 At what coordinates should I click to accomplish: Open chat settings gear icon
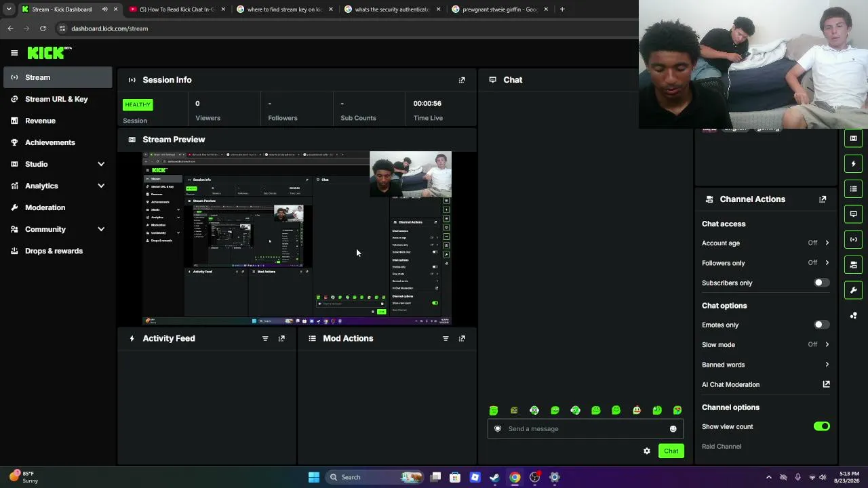point(647,451)
